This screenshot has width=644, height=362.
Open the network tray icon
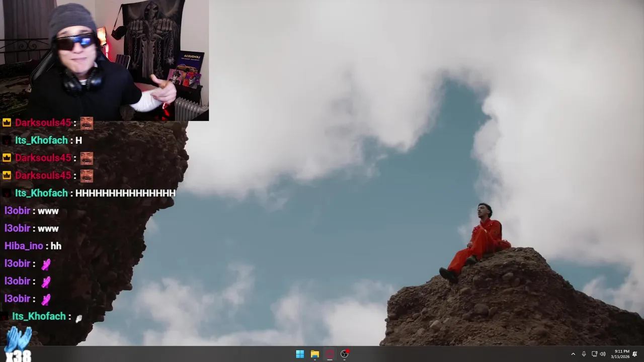pyautogui.click(x=594, y=354)
